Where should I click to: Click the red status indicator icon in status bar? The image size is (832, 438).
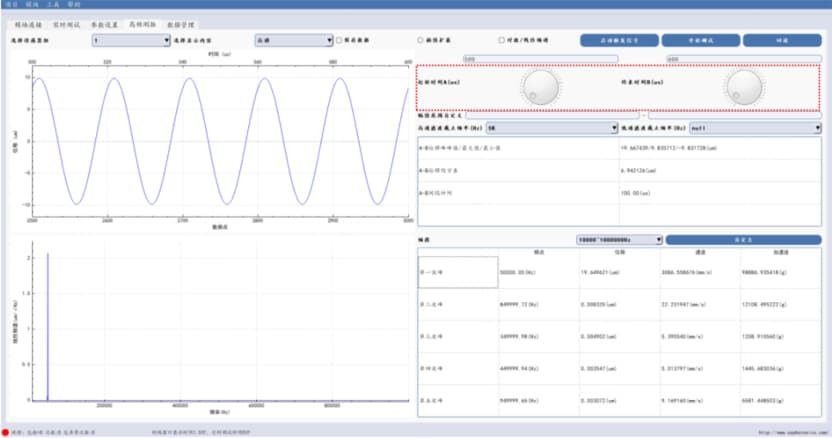pos(6,432)
